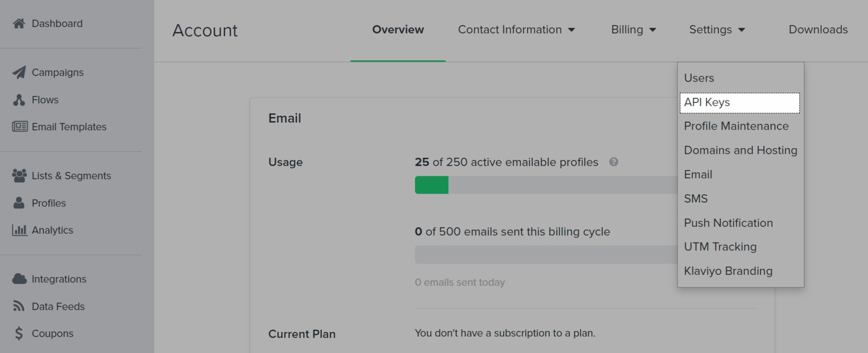
Task: Click the Analytics bar chart icon
Action: (x=20, y=230)
